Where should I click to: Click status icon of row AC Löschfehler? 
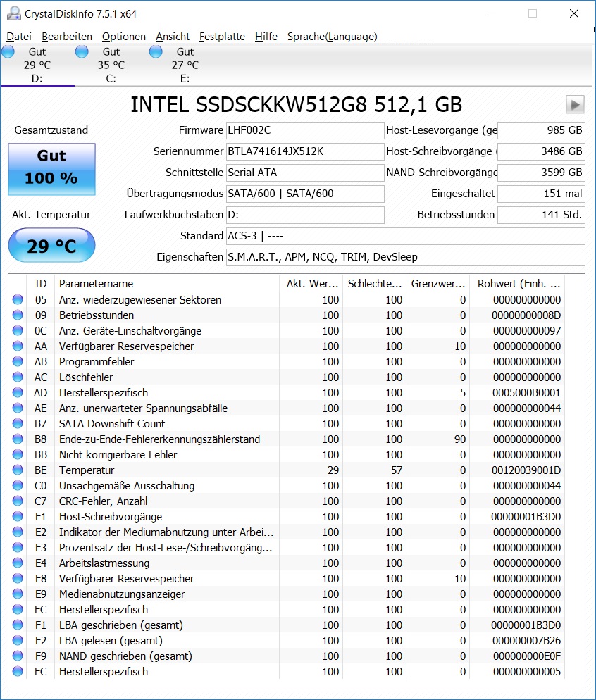point(18,377)
